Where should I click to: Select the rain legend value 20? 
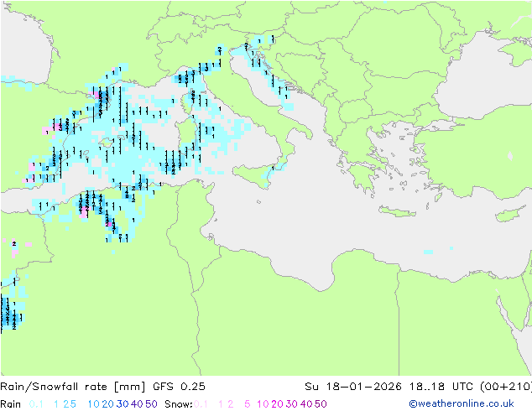pyautogui.click(x=108, y=404)
